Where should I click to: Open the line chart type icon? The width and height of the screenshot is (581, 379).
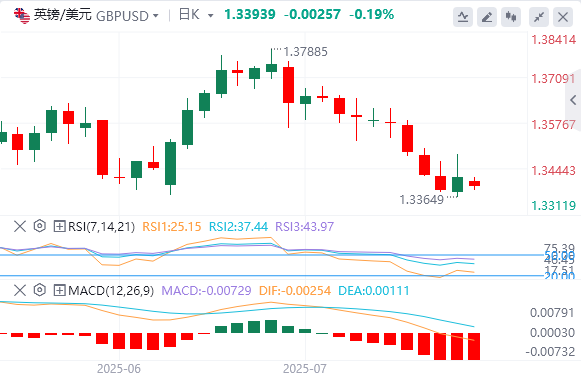(x=463, y=17)
